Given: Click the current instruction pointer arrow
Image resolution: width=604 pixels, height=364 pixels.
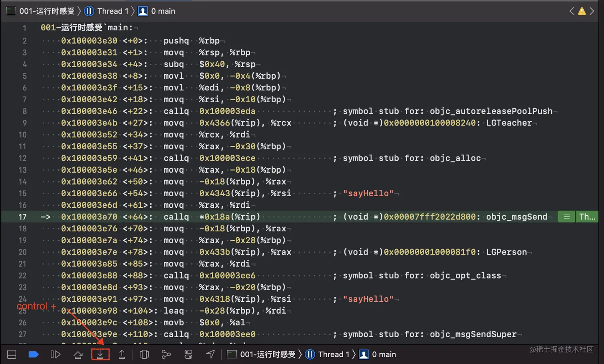Looking at the screenshot, I should tap(46, 217).
